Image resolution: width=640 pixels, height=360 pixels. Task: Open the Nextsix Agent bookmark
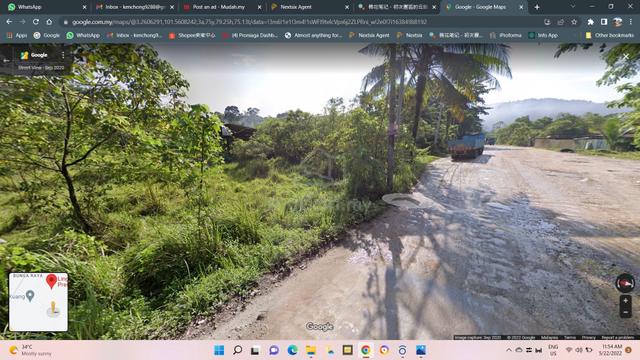click(x=369, y=36)
